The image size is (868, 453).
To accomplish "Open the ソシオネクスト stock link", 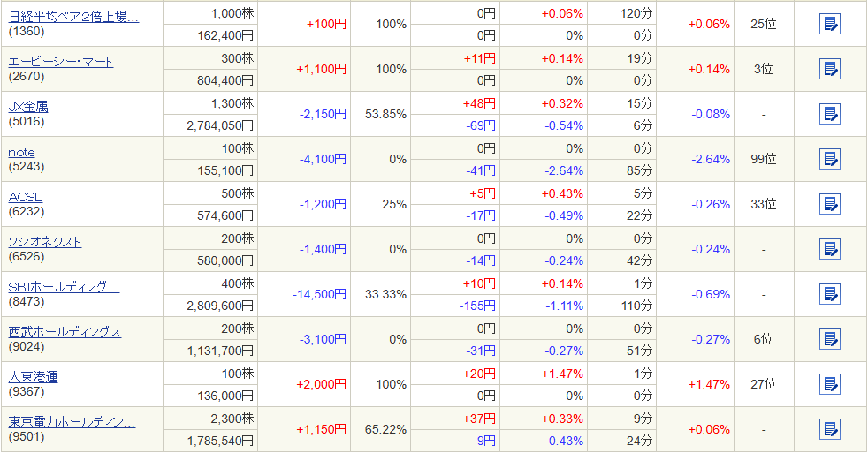I will coord(44,242).
